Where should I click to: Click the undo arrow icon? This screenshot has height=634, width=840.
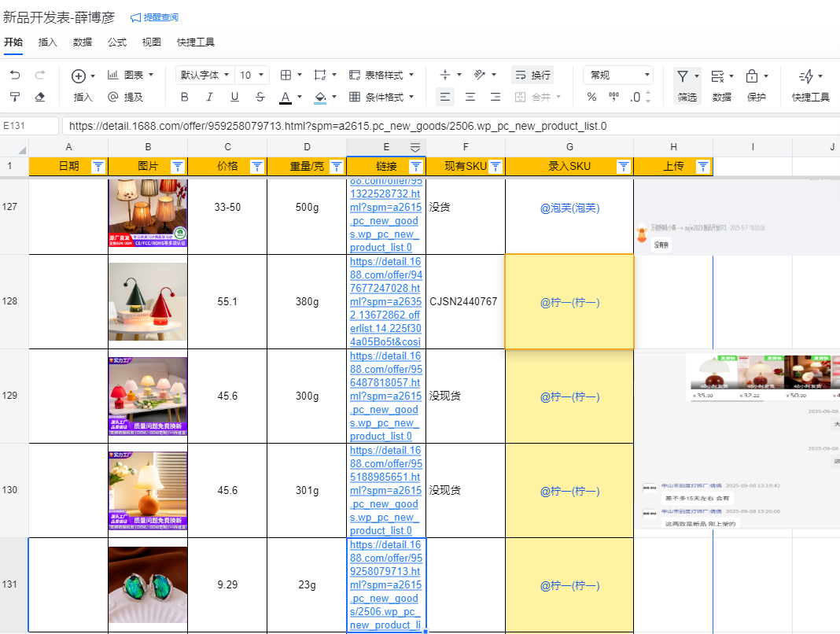[x=15, y=76]
